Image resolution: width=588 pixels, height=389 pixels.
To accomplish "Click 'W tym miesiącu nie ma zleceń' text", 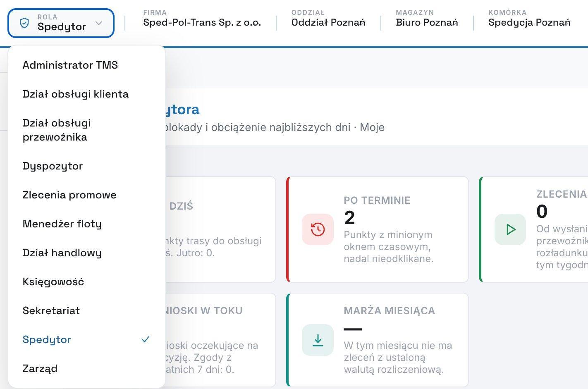I will click(x=398, y=358).
